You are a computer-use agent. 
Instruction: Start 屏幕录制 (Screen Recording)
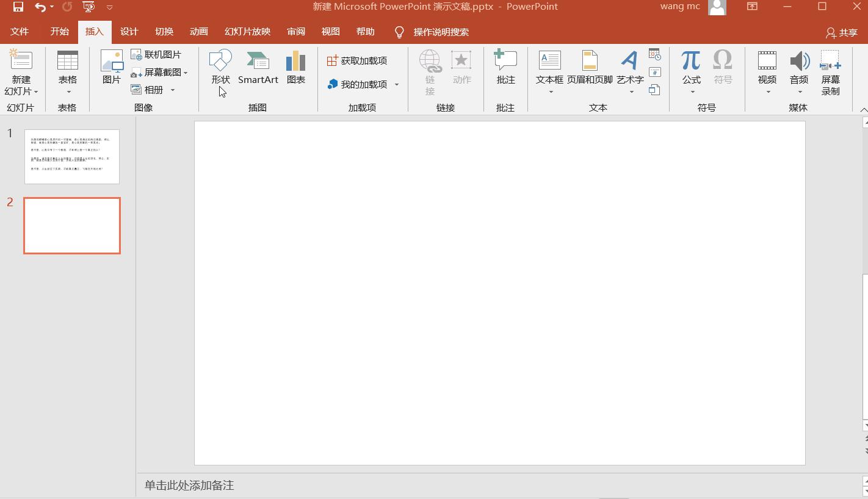tap(830, 73)
